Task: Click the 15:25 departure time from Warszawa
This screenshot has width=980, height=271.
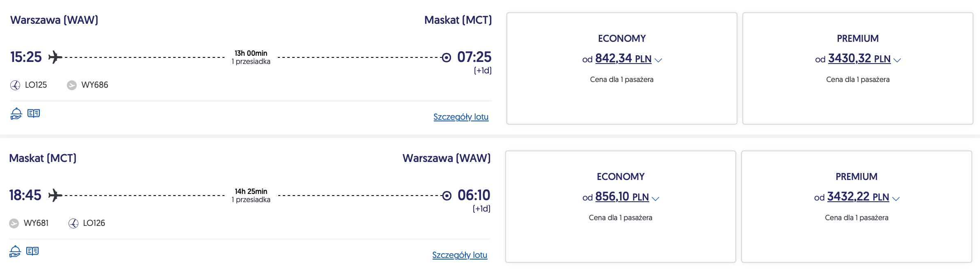Action: (x=26, y=57)
